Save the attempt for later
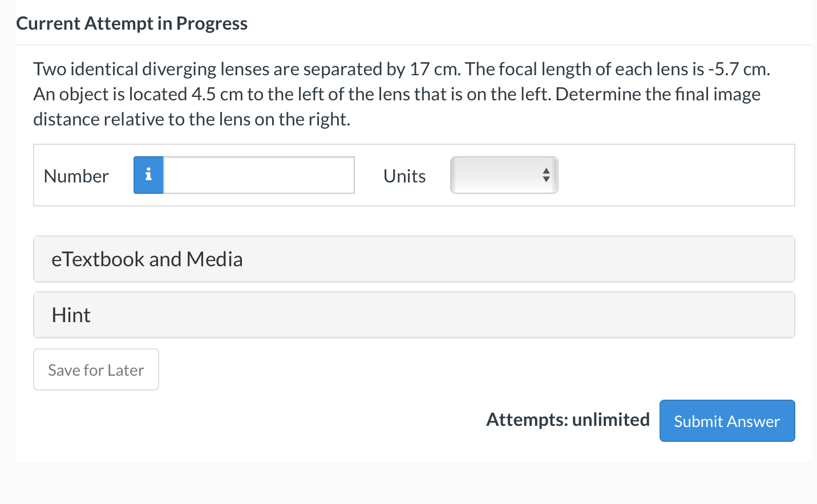This screenshot has height=504, width=817. (x=96, y=369)
